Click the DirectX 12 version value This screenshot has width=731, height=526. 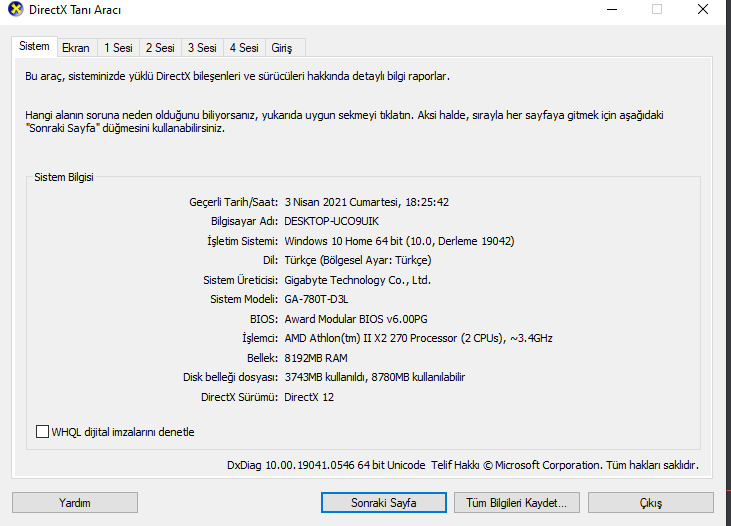(x=309, y=397)
